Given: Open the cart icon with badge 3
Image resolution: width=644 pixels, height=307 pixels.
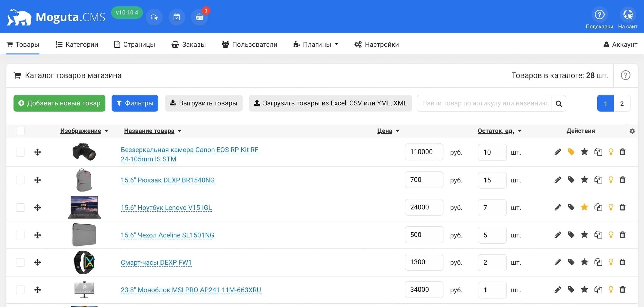Looking at the screenshot, I should pos(199,17).
